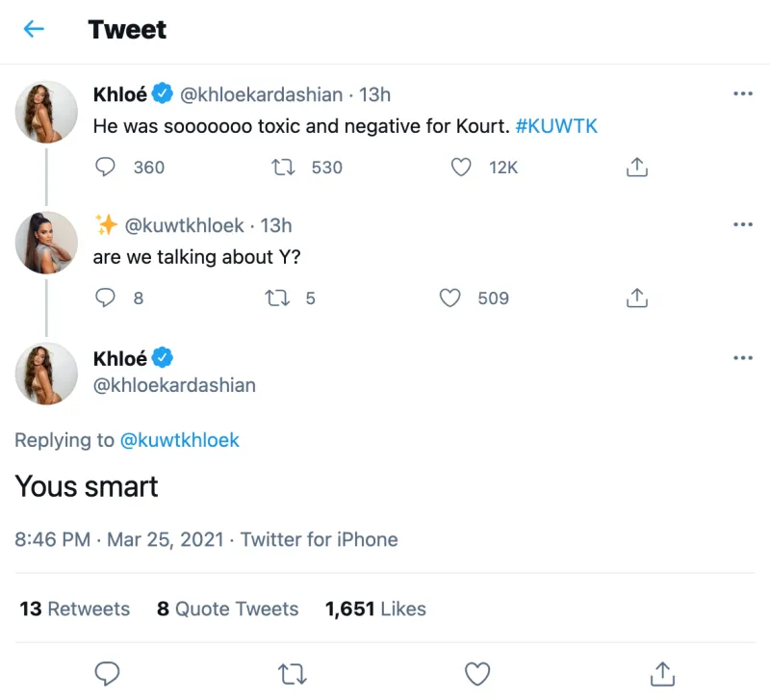Image resolution: width=770 pixels, height=700 pixels.
Task: Share Khloé's first tweet via share icon
Action: click(636, 167)
